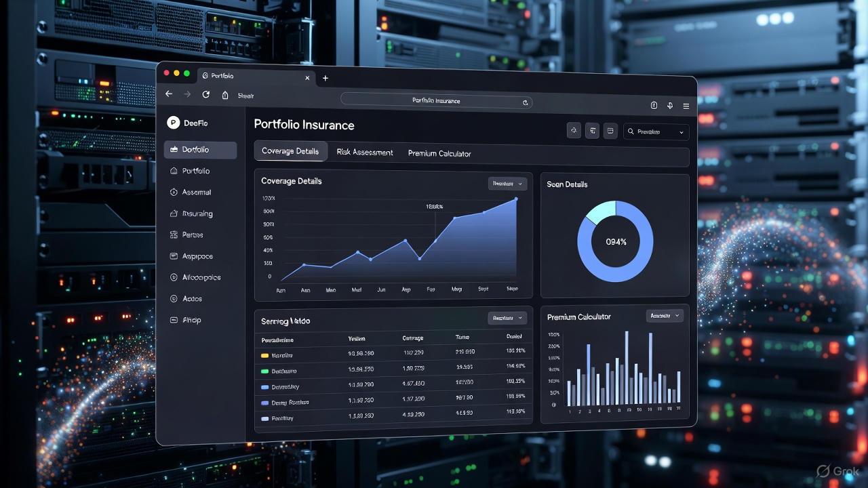Open the Portfolio sidebar item with house icon
868x488 pixels.
pos(191,171)
